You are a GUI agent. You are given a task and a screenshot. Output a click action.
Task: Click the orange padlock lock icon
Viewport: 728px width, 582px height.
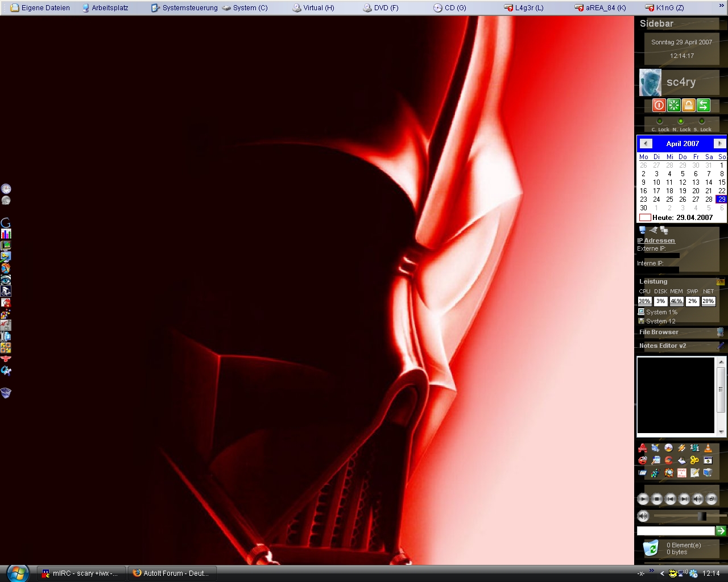click(x=689, y=105)
